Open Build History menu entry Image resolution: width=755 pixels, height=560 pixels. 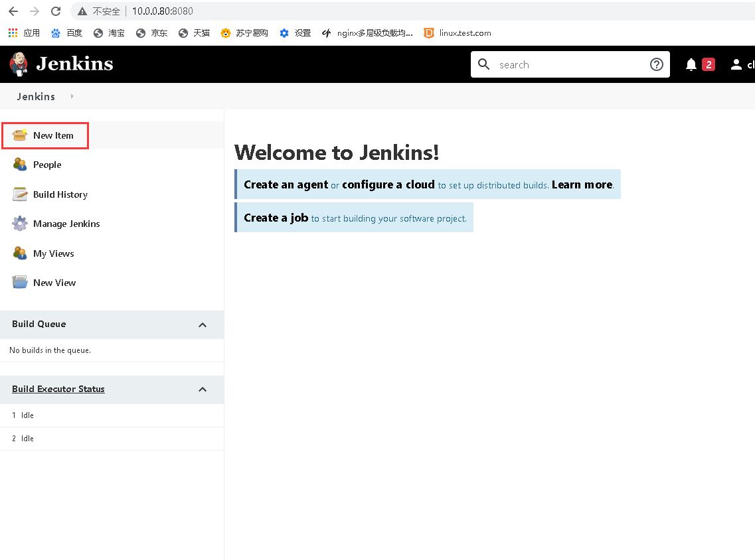point(60,194)
